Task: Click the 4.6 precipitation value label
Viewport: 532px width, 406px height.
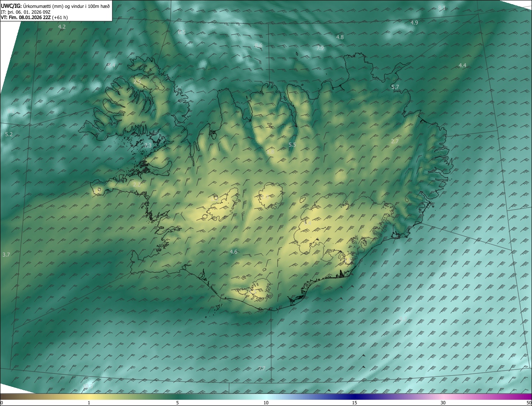Action: click(233, 252)
